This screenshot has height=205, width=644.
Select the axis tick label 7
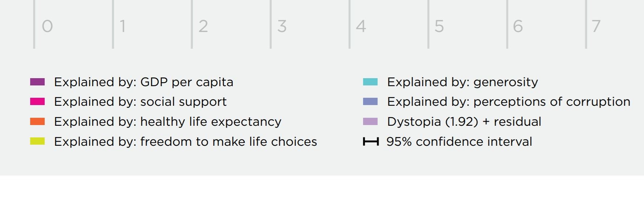pos(596,26)
